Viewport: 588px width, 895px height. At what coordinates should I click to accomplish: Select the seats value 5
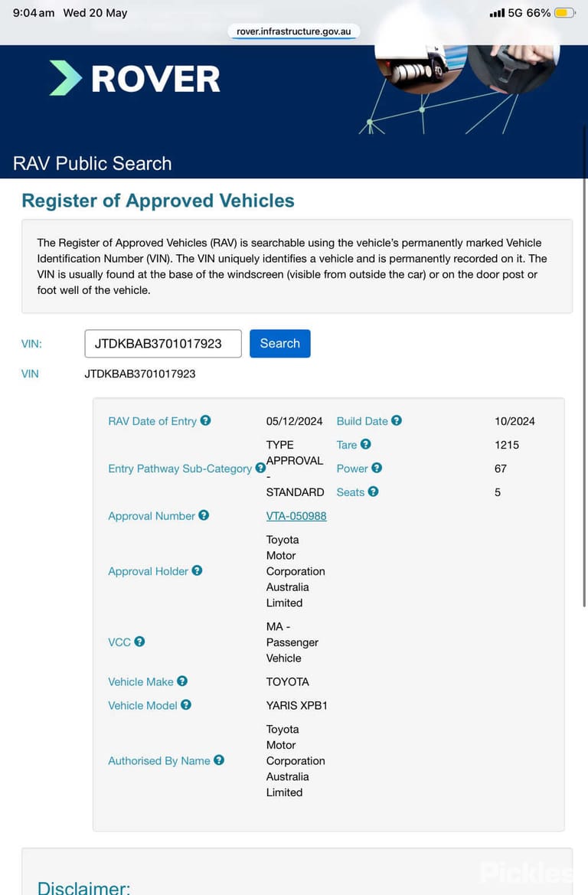click(x=498, y=492)
